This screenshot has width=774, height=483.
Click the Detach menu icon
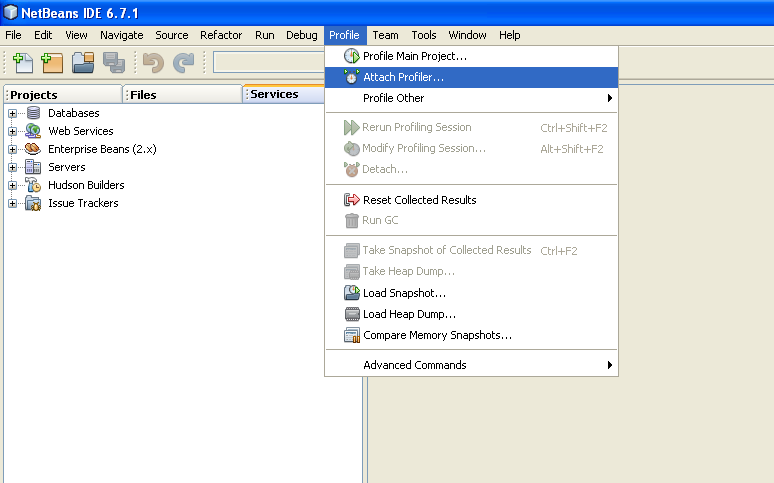351,169
